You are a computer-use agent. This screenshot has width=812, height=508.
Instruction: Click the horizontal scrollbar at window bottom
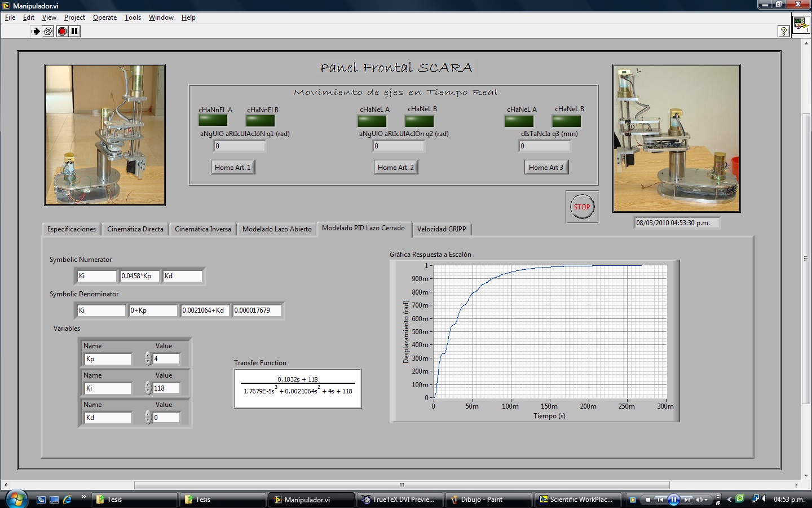pos(401,485)
